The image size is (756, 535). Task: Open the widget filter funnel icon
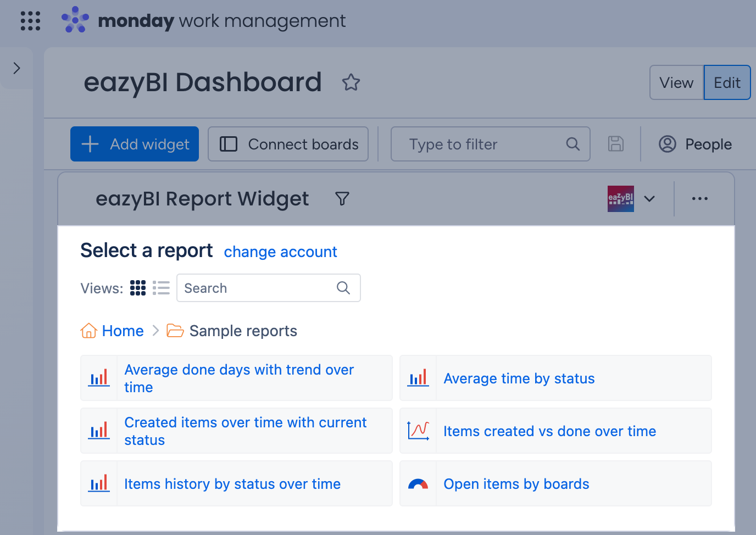click(342, 198)
